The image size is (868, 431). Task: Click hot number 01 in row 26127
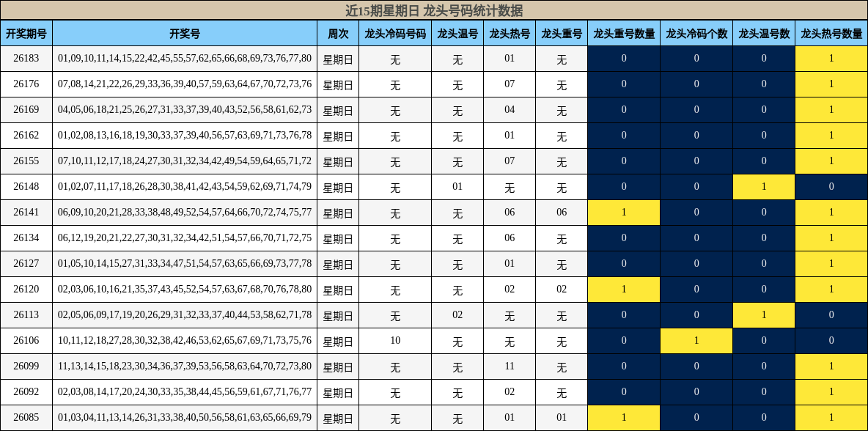(510, 264)
